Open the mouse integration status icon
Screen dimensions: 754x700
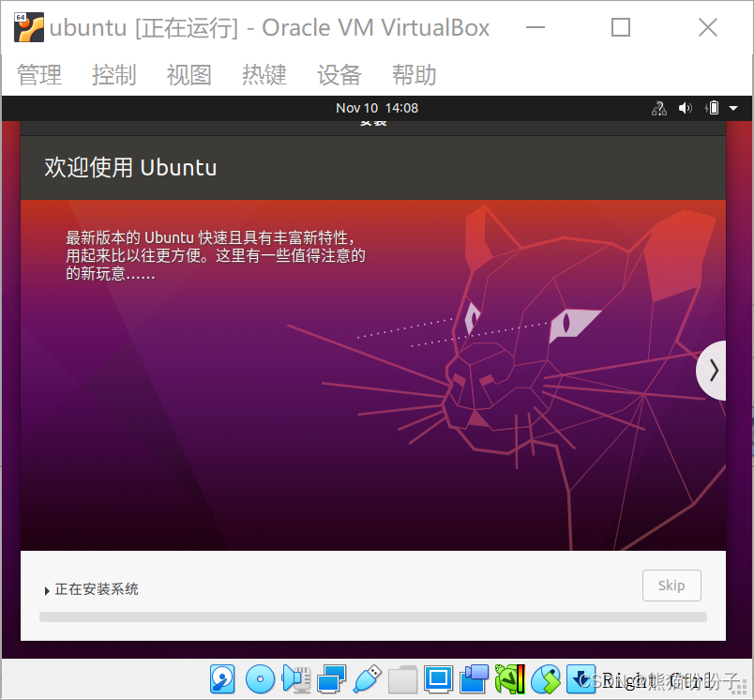546,679
